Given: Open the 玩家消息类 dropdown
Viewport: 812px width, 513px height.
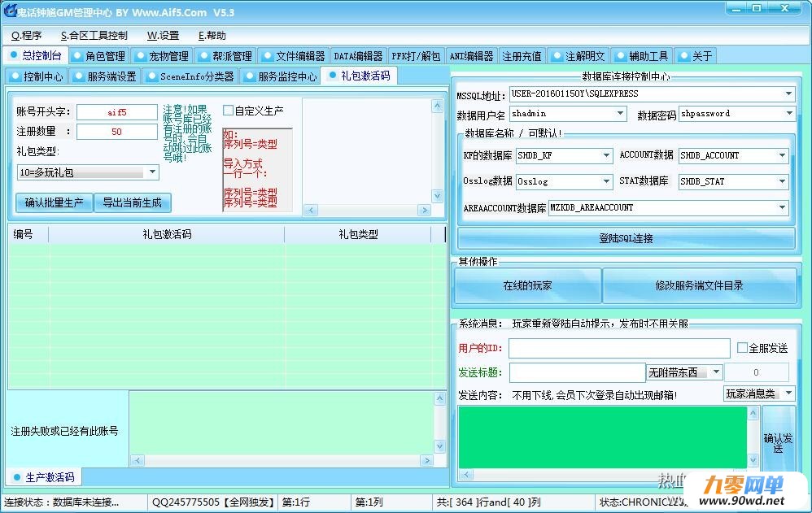Looking at the screenshot, I should click(788, 393).
